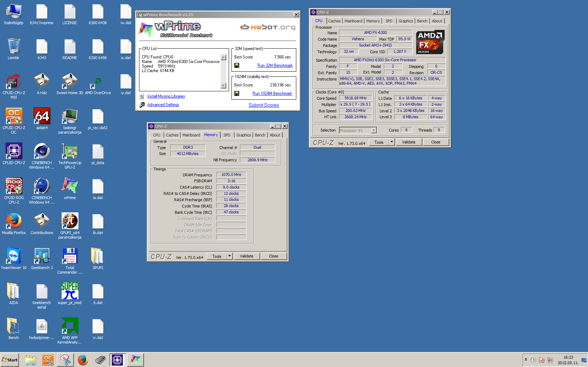Viewport: 588px width, 367px height.
Task: Open the super_pi_mod icon
Action: 70,294
